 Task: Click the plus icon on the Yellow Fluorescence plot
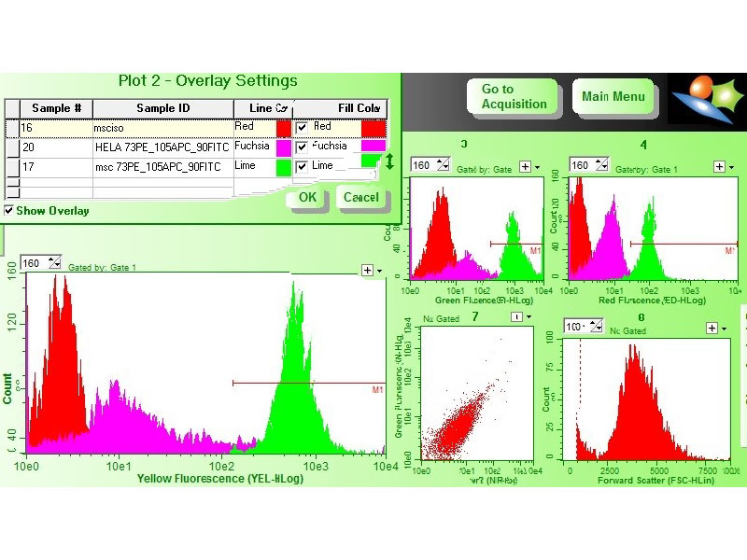pyautogui.click(x=367, y=270)
